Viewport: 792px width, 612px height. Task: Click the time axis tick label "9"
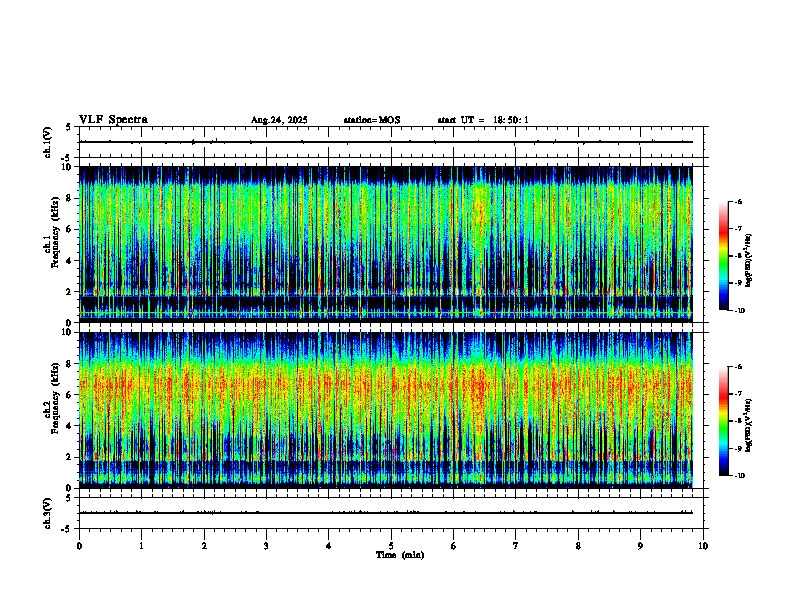[x=640, y=546]
